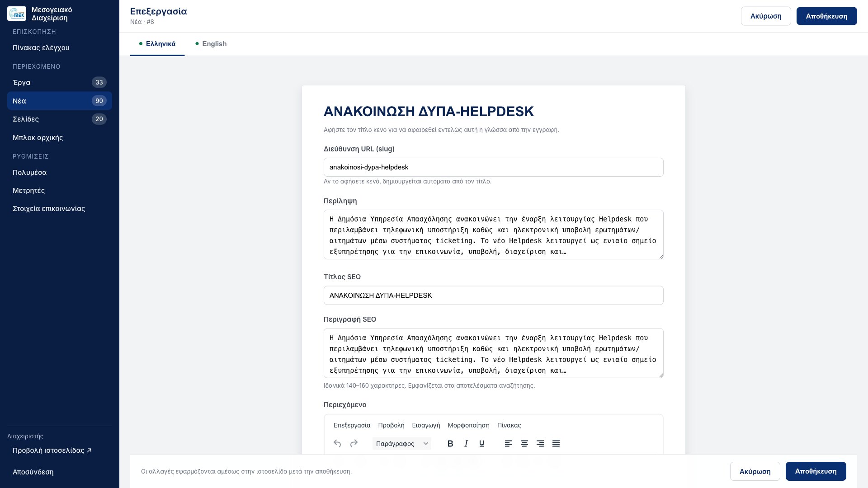The image size is (868, 488).
Task: Align text right in editor
Action: coord(540,443)
